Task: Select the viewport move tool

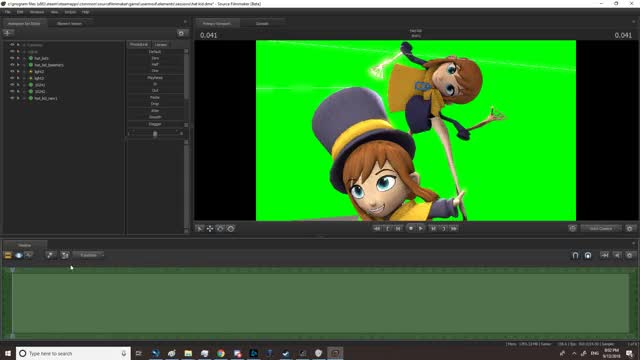Action: [210, 229]
